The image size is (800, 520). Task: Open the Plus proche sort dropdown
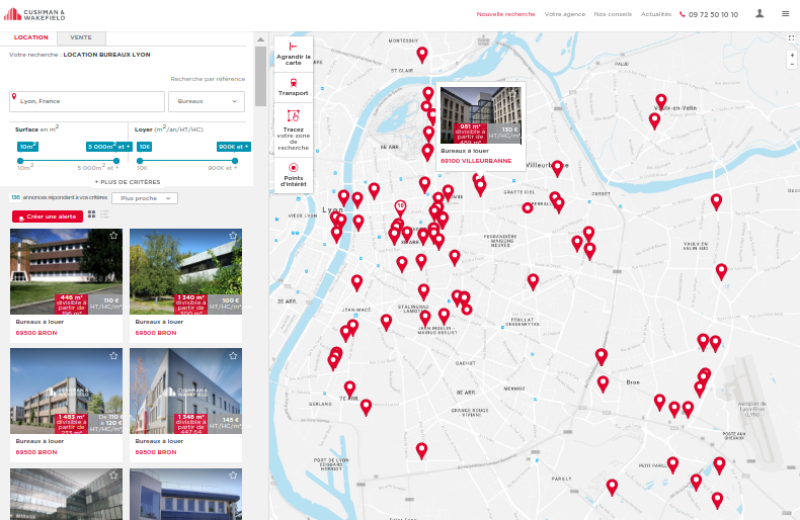pos(144,198)
